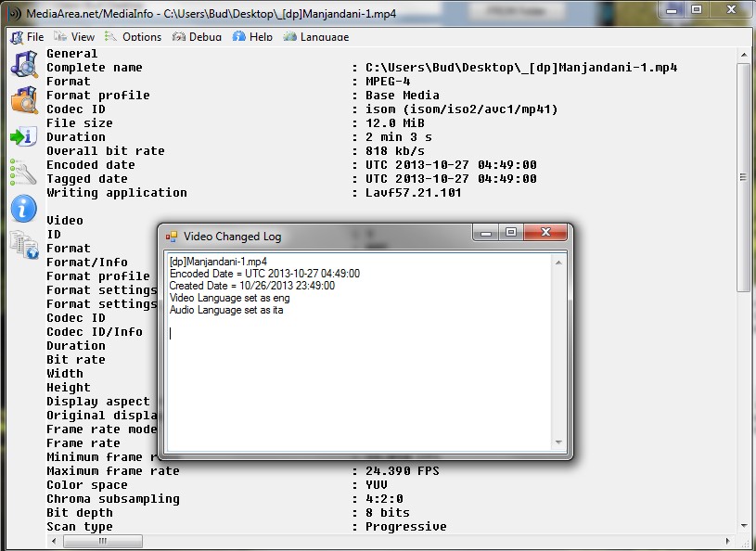Image resolution: width=756 pixels, height=551 pixels.
Task: Click the Open File icon in left sidebar
Action: tap(23, 64)
